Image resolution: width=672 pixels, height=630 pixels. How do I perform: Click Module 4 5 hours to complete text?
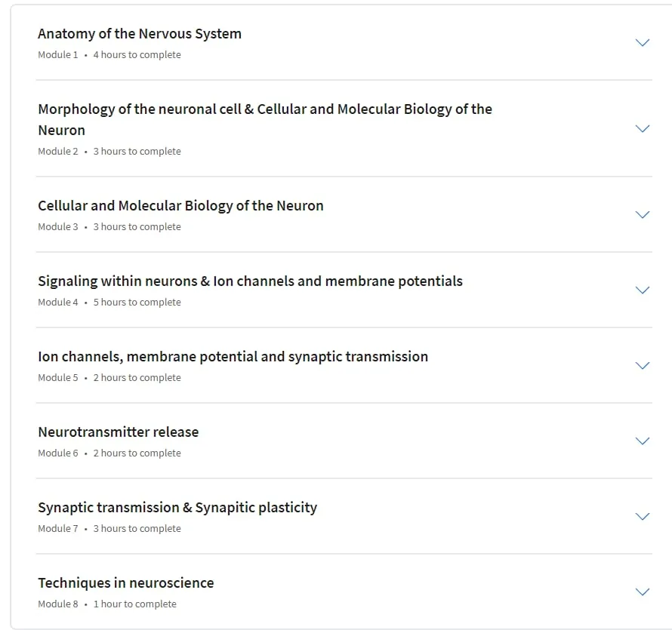pos(109,303)
